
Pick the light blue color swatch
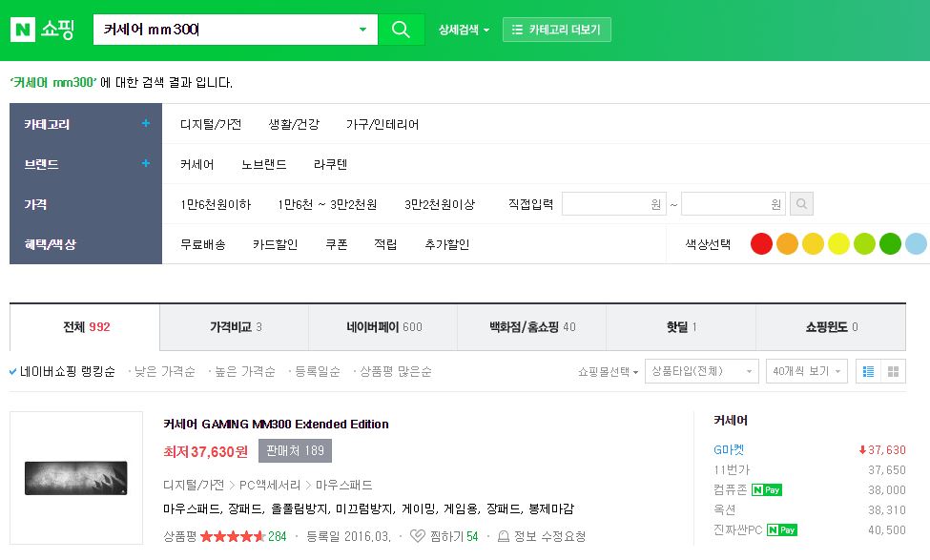[x=916, y=244]
